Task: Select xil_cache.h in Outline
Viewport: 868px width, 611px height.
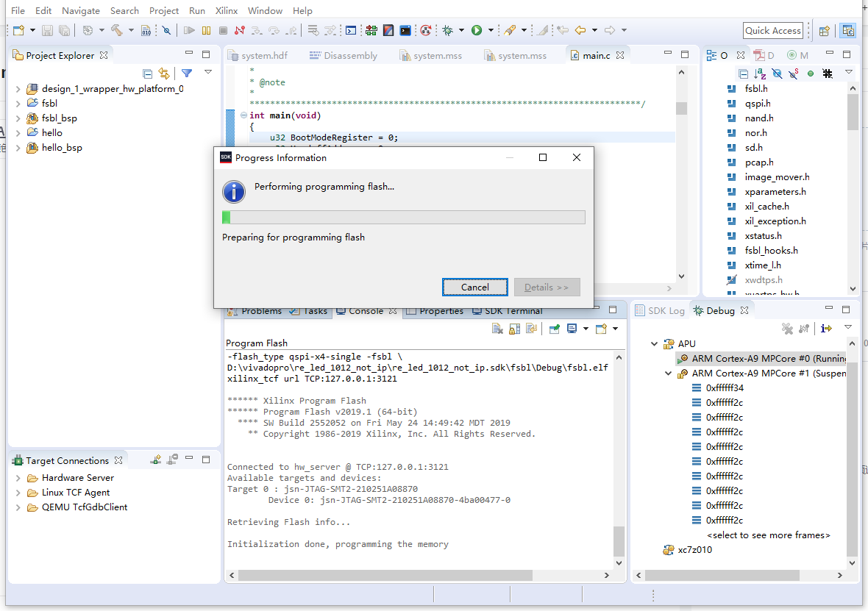Action: [766, 207]
